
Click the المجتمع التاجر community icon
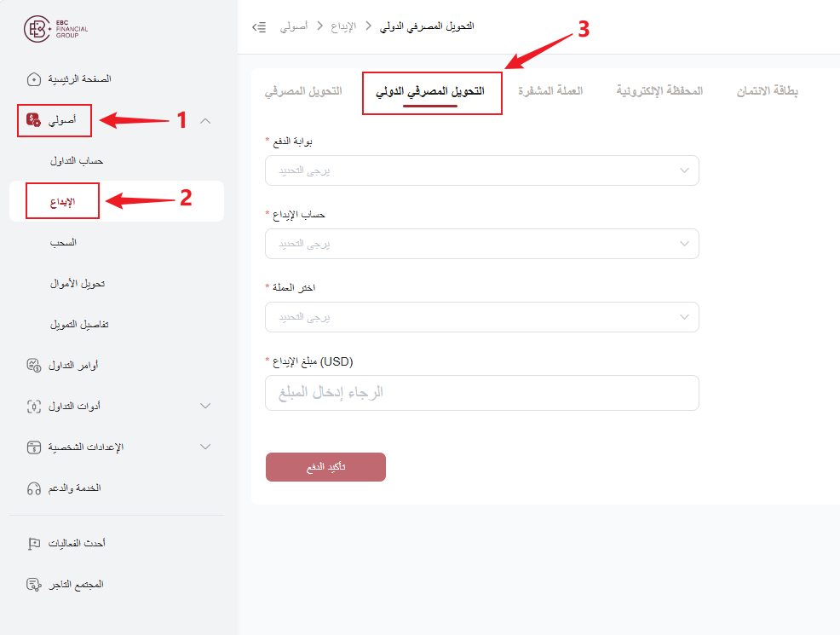pyautogui.click(x=34, y=584)
